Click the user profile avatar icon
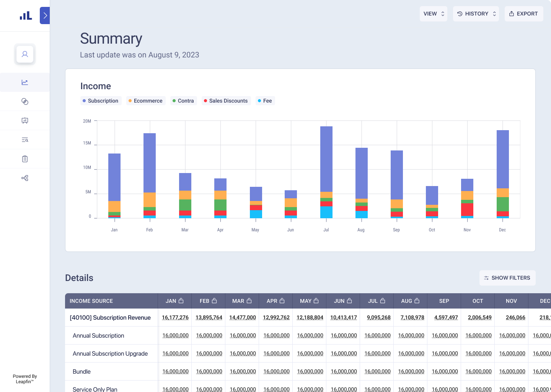This screenshot has width=551, height=392. (24, 54)
